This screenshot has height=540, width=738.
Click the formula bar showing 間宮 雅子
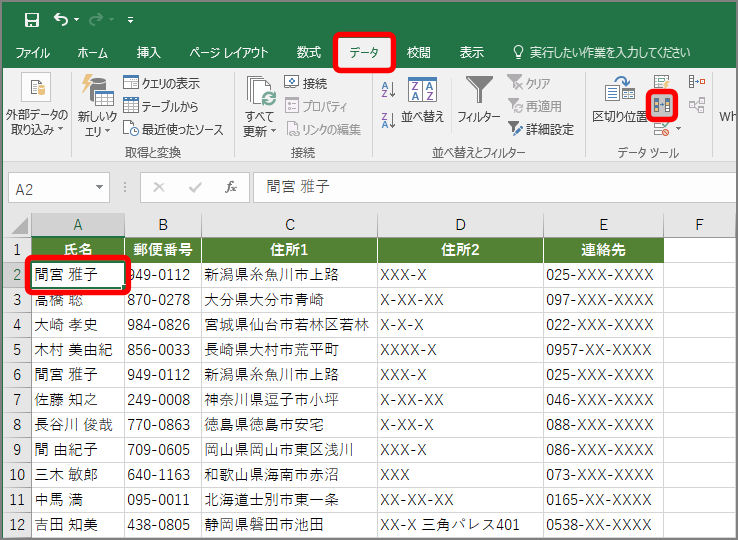click(x=495, y=187)
